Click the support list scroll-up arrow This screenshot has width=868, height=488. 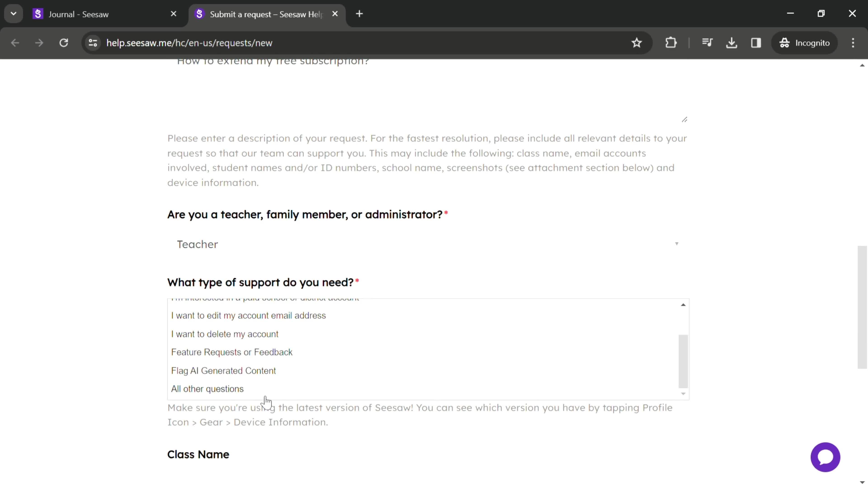tap(683, 305)
